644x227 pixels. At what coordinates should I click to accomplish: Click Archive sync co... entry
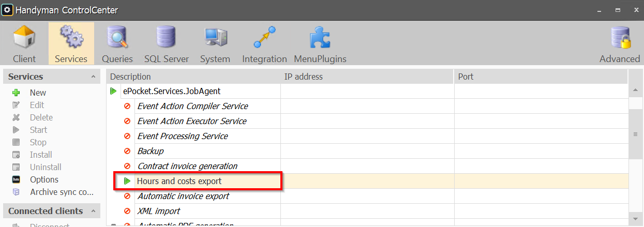(62, 192)
